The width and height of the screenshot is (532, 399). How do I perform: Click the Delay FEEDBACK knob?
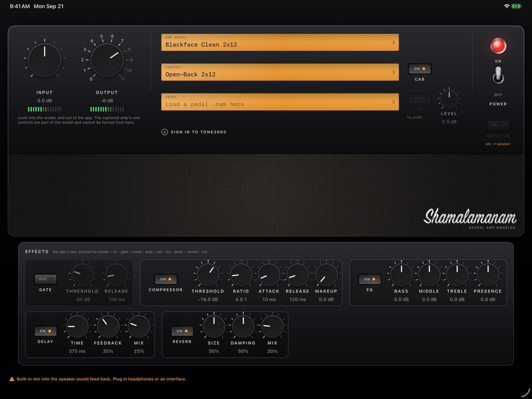[x=108, y=326]
